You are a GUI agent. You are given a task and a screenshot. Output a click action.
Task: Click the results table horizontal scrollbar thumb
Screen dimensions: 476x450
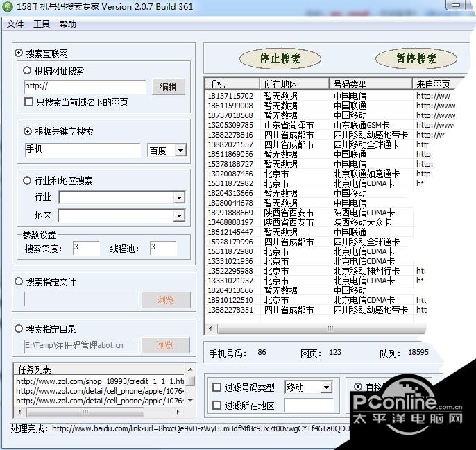tap(323, 328)
